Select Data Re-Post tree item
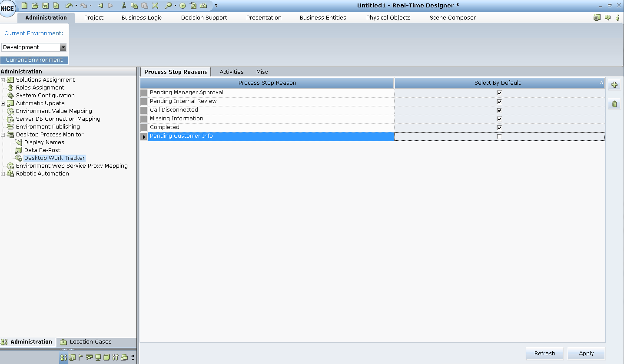The image size is (624, 364). coord(43,150)
